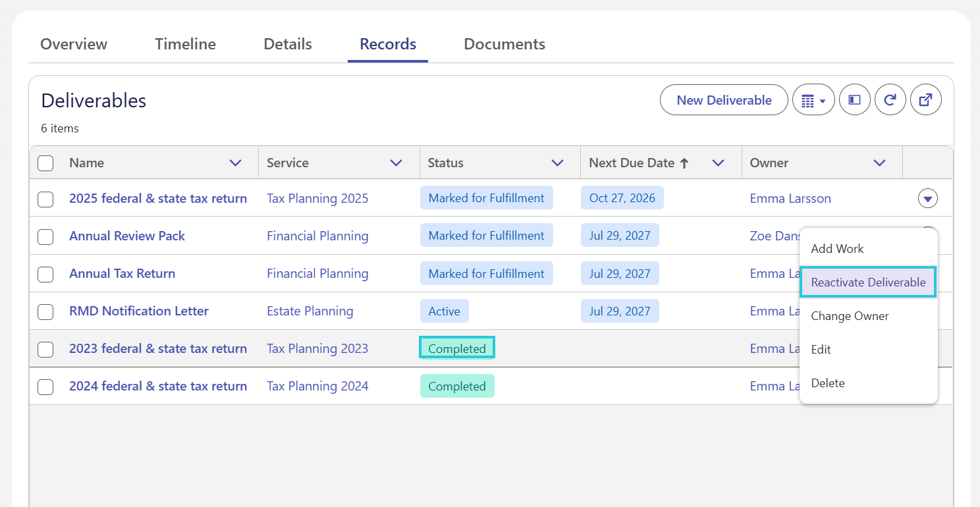Screen dimensions: 980x507
Task: Open the Tax Planning 2023 service link
Action: click(317, 349)
